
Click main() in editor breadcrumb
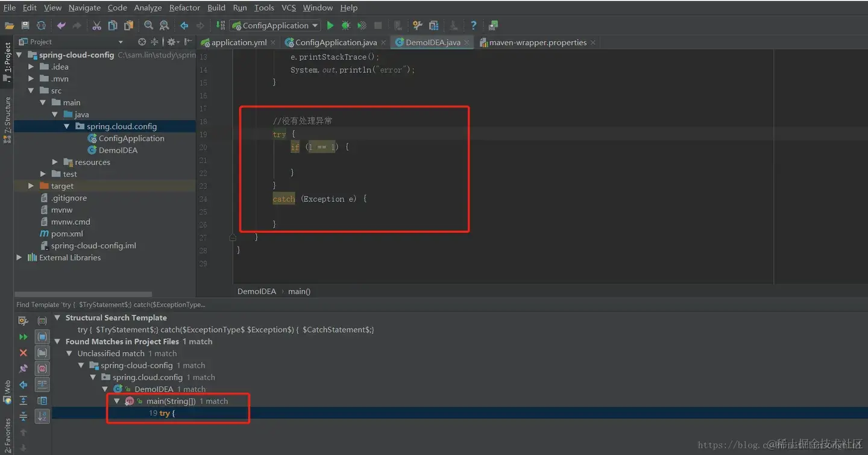coord(299,291)
